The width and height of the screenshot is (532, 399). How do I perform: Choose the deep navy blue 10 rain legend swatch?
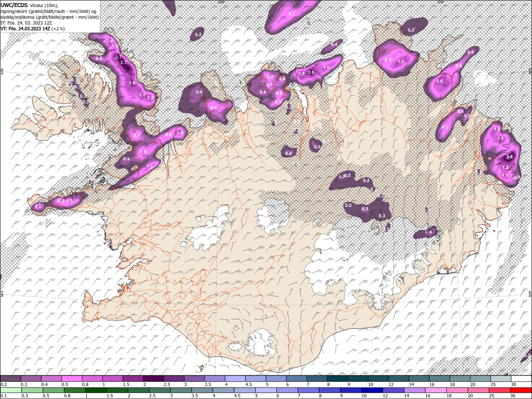pos(372,390)
